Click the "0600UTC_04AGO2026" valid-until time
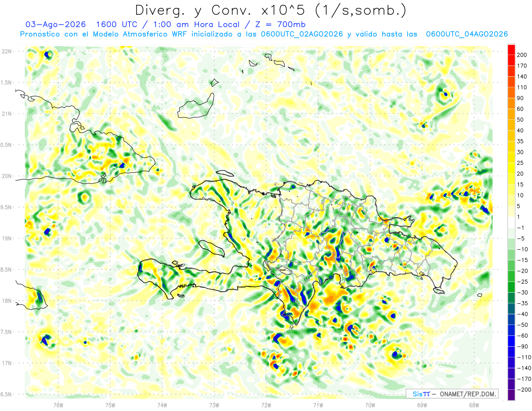Screen dimensions: 532x411 click(x=467, y=34)
